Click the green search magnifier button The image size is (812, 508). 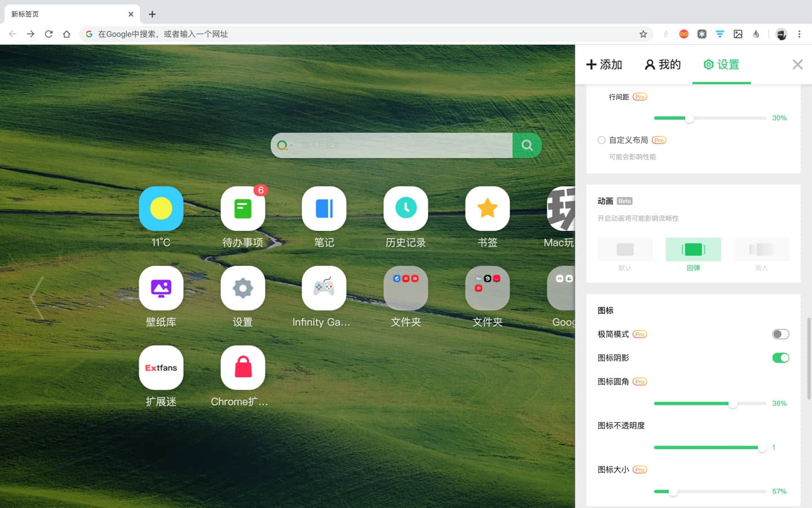coord(527,145)
